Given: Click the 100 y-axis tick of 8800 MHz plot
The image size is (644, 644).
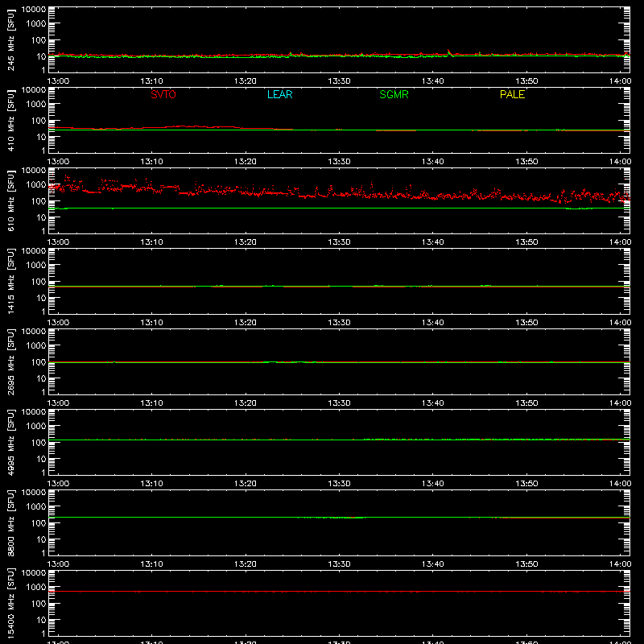Looking at the screenshot, I should click(x=39, y=522).
